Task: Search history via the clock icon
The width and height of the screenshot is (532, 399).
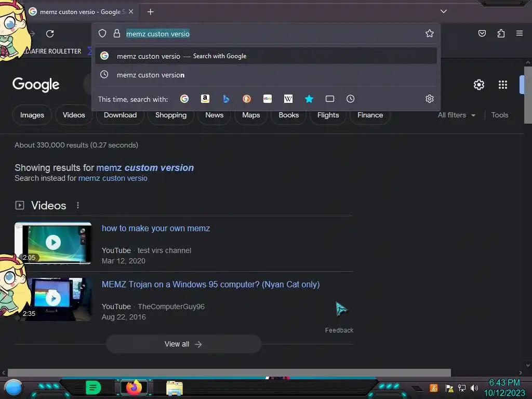Action: pyautogui.click(x=351, y=99)
